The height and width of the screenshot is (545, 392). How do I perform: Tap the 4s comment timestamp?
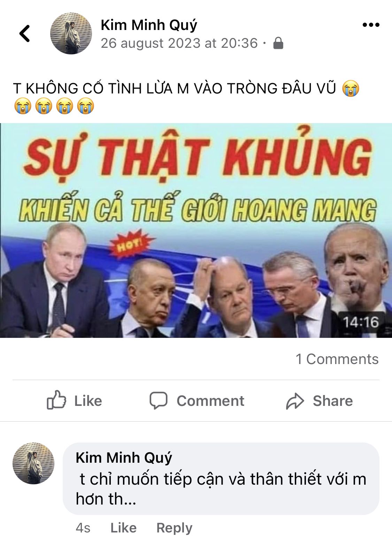(83, 528)
